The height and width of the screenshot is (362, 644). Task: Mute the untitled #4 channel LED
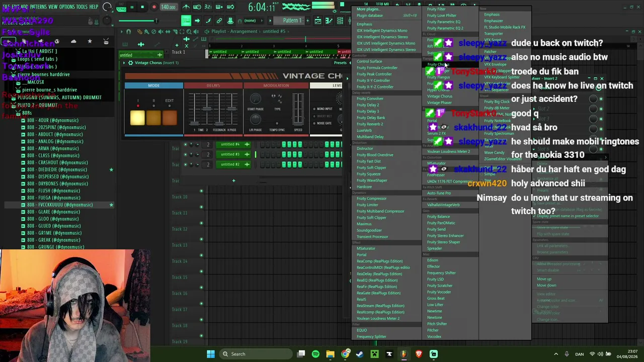pos(185,144)
